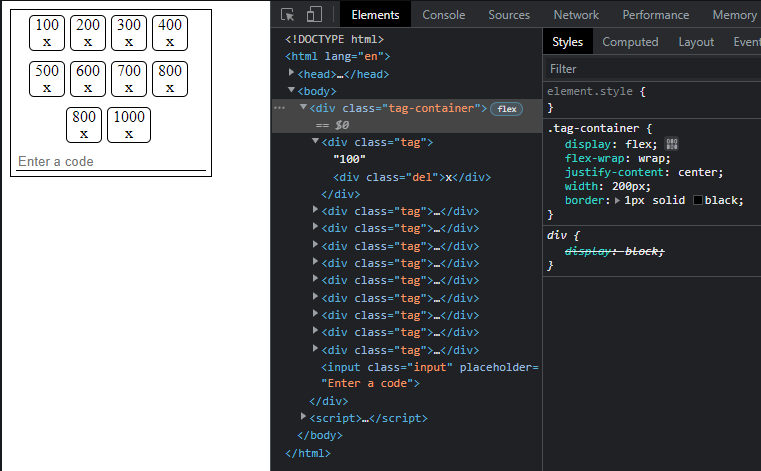Click the justify-content: center declaration
This screenshot has width=761, height=471.
644,172
